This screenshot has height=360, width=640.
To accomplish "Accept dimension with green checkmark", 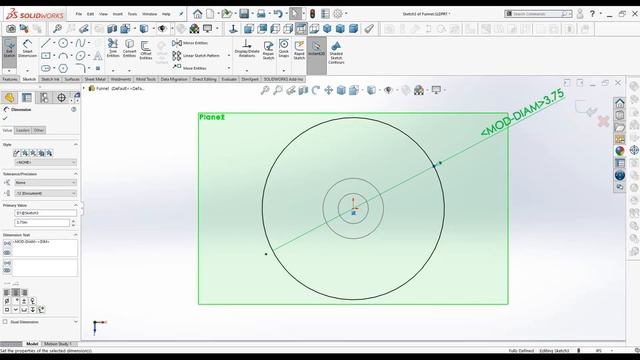I will tap(5, 118).
